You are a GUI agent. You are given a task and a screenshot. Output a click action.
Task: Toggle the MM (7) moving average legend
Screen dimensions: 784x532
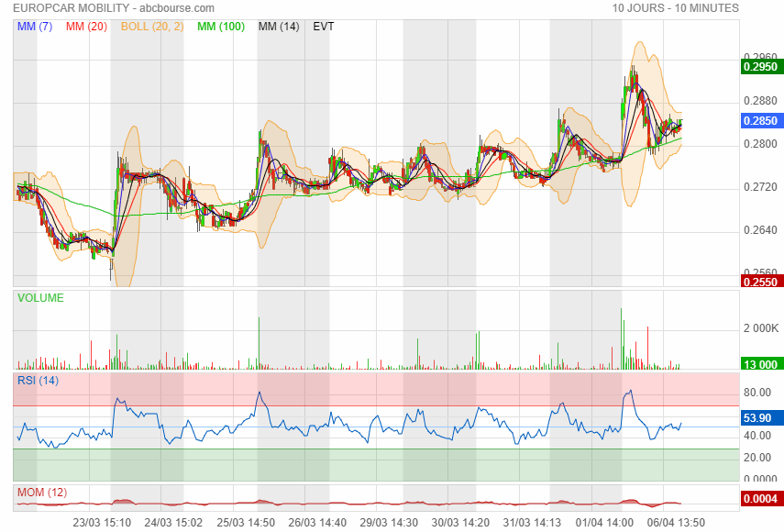click(35, 27)
